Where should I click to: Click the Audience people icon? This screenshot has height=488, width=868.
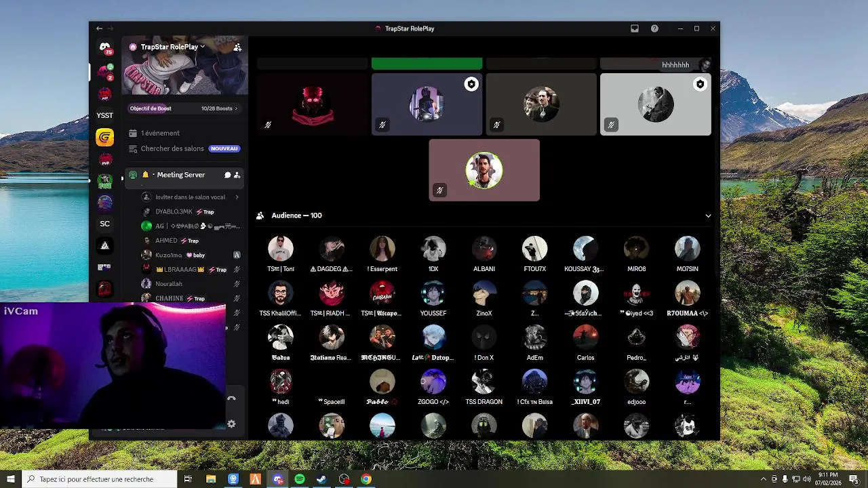click(260, 216)
